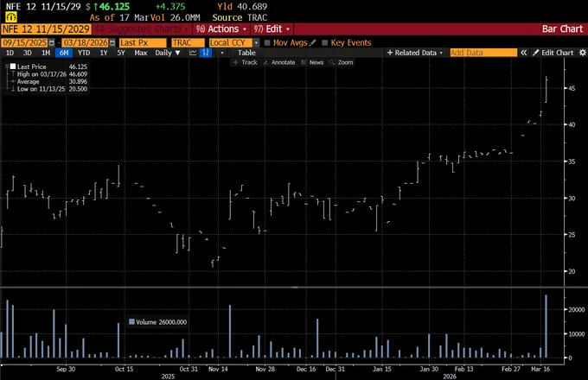This screenshot has width=588, height=380.
Task: Open the Related Data dropdown
Action: click(415, 53)
